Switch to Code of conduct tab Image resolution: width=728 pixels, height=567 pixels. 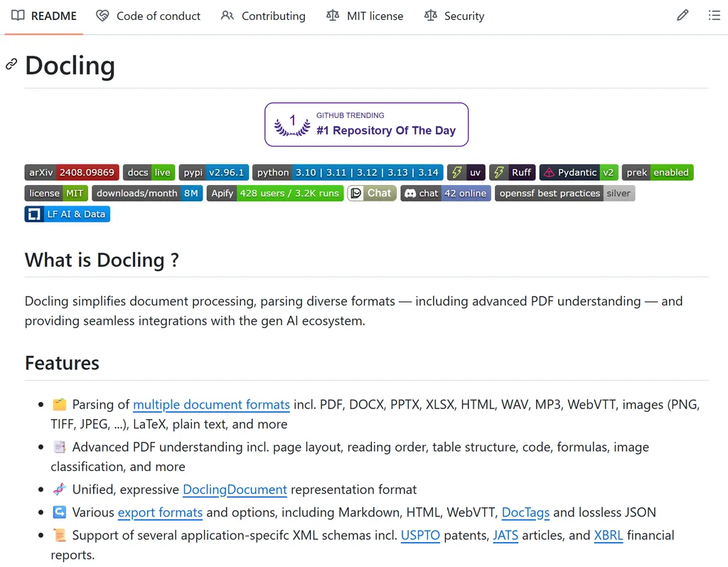[148, 16]
